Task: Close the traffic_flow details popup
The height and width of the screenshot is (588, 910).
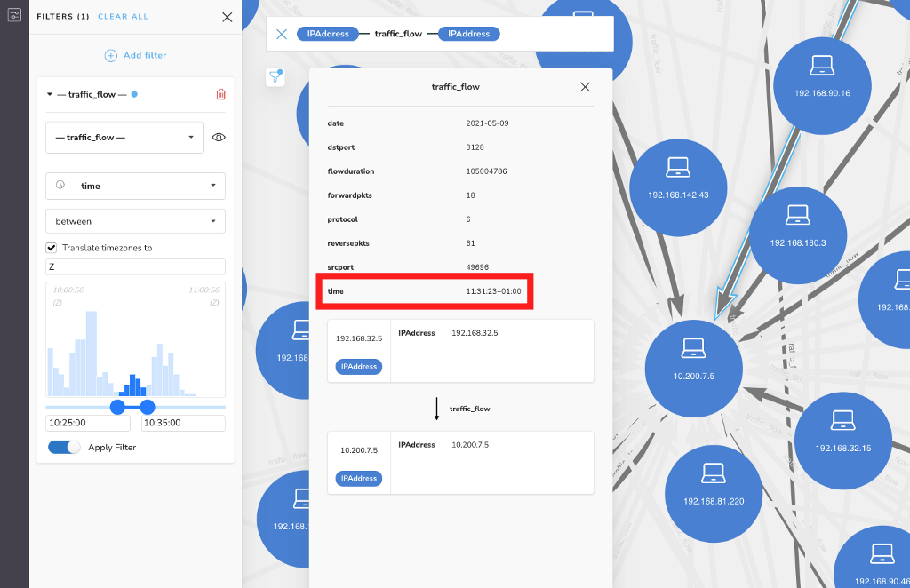Action: tap(585, 87)
